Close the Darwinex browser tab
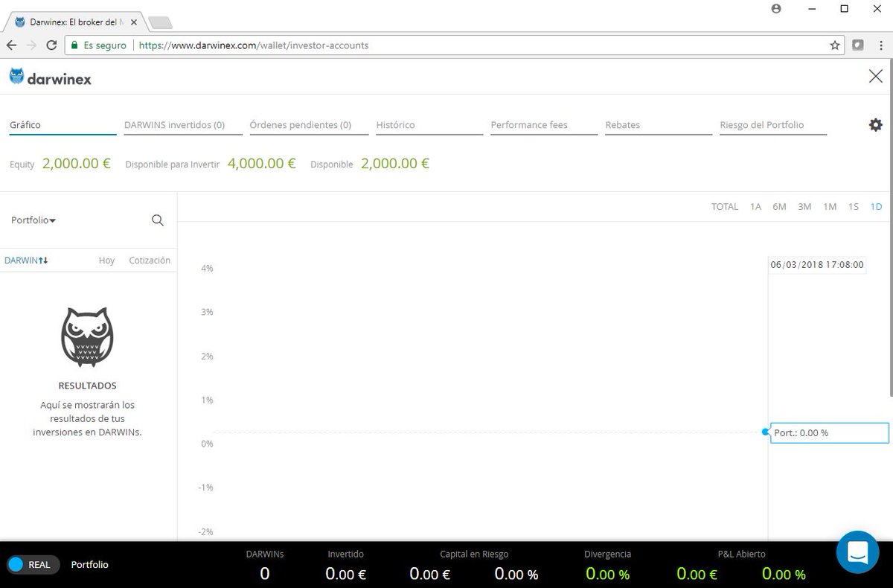The width and height of the screenshot is (893, 588). [133, 22]
